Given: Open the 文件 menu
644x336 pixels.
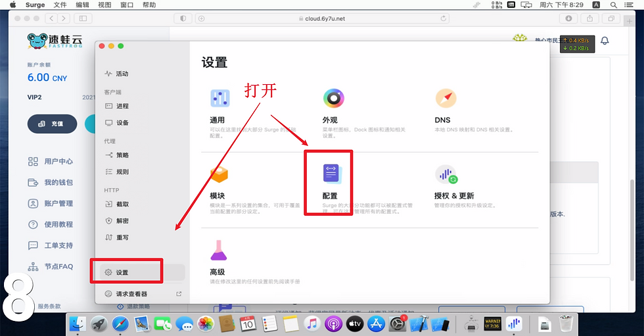Looking at the screenshot, I should pyautogui.click(x=60, y=5).
